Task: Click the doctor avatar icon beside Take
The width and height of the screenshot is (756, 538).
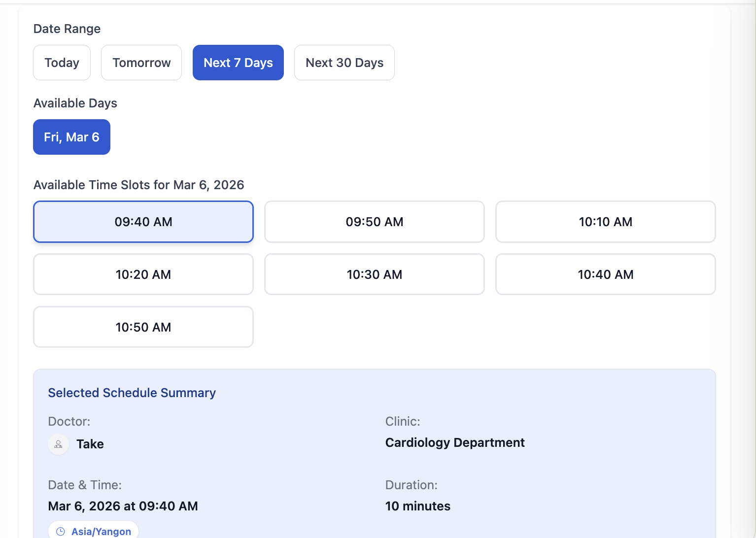Action: point(58,444)
